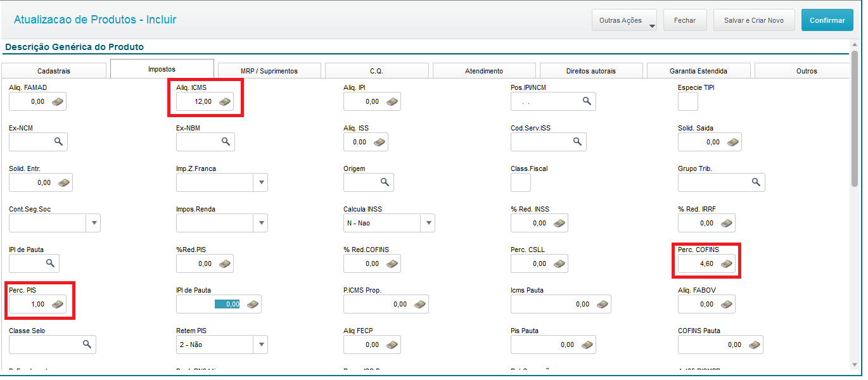Click into the Class.Fiscal input box

click(521, 182)
